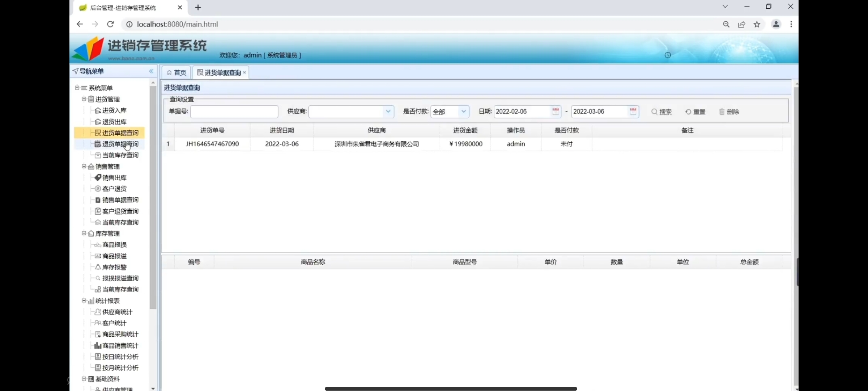Click the 商品报溢 icon
868x391 pixels.
(98, 256)
